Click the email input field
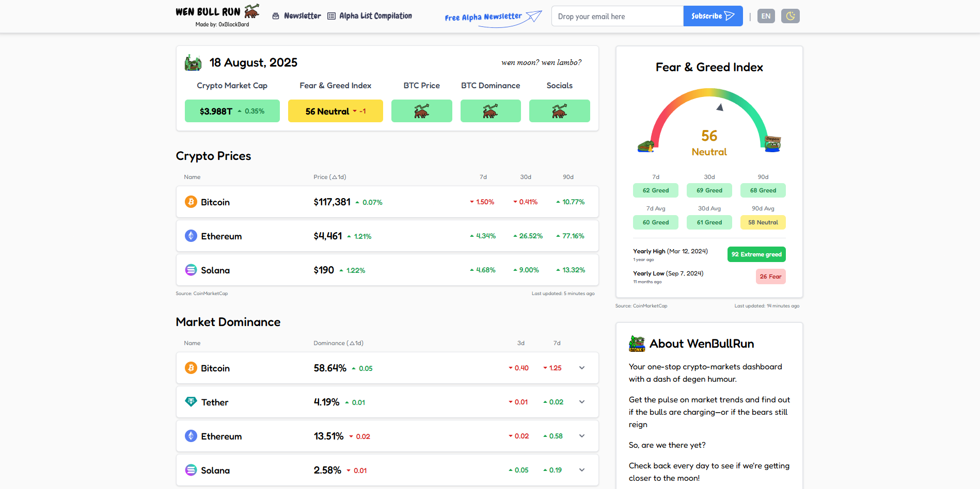The height and width of the screenshot is (489, 980). click(x=617, y=17)
